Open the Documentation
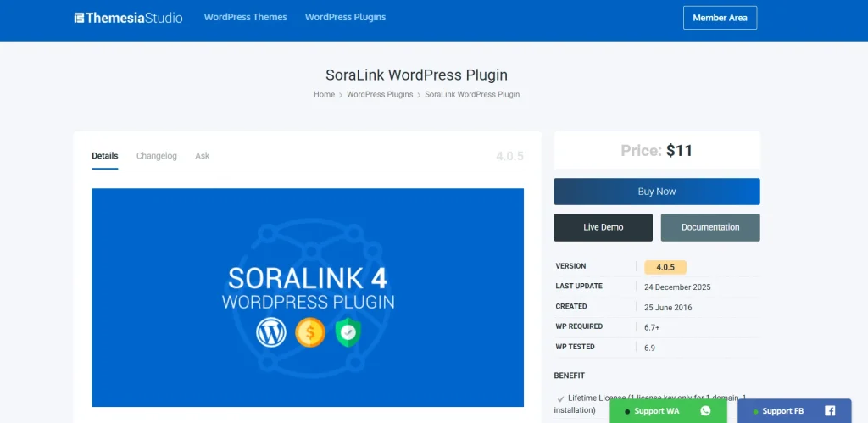Screen dimensions: 868x423 tap(710, 227)
